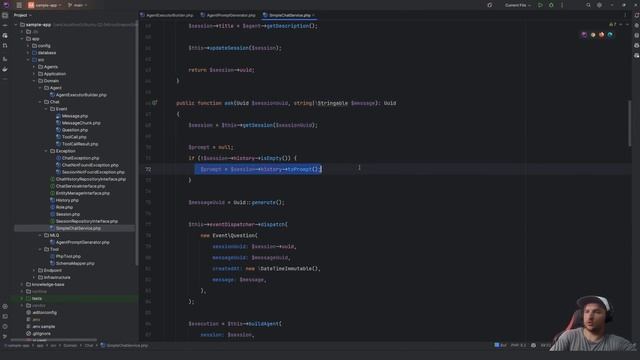Click the Run button in the toolbar
This screenshot has width=640, height=360.
540,5
